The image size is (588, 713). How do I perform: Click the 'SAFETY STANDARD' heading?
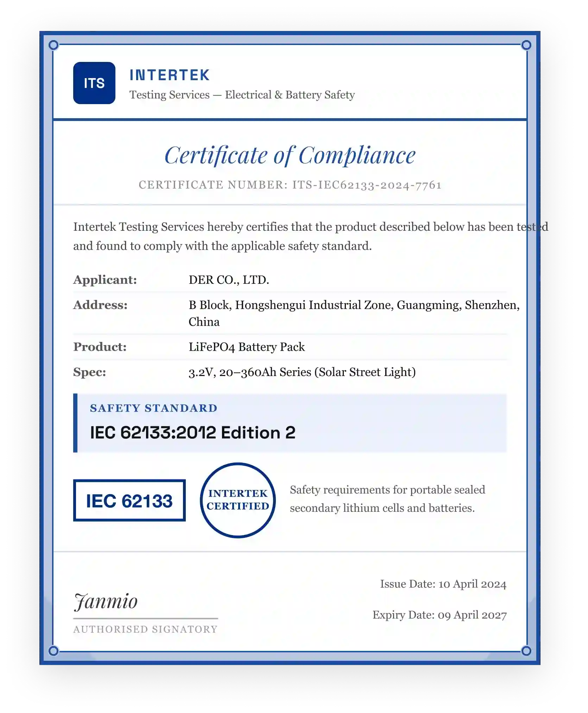pyautogui.click(x=154, y=408)
